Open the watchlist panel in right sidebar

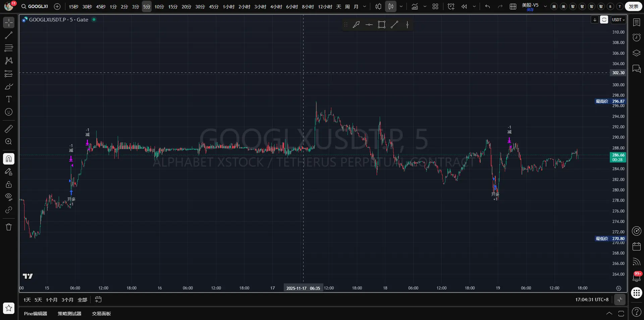(636, 22)
